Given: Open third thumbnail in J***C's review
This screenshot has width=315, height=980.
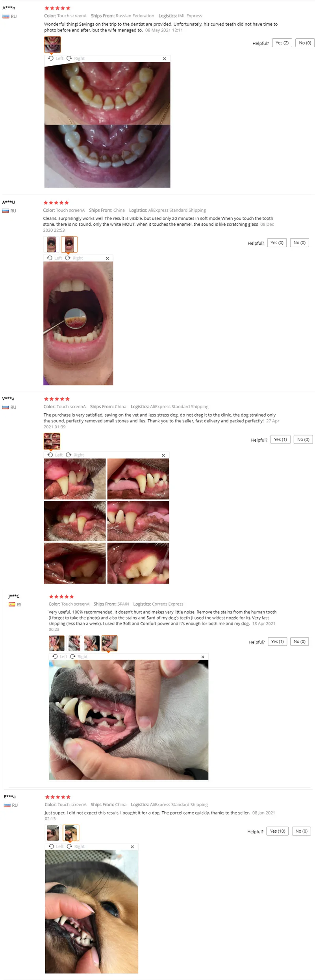Looking at the screenshot, I should 92,643.
